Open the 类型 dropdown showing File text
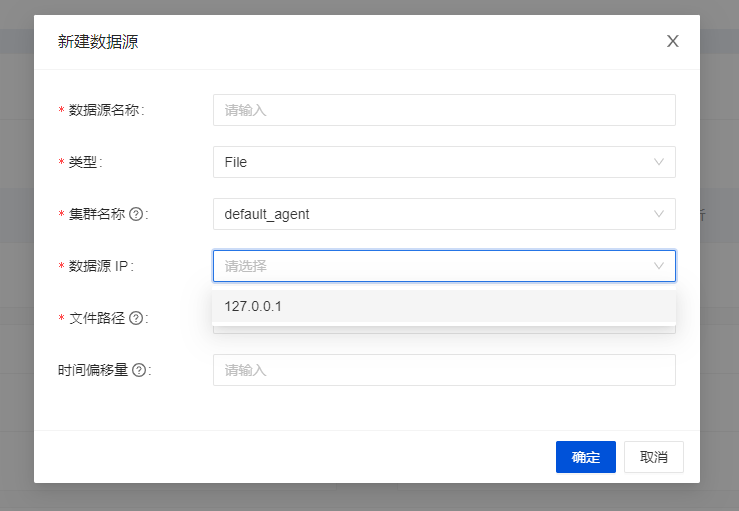The height and width of the screenshot is (511, 739). (444, 162)
